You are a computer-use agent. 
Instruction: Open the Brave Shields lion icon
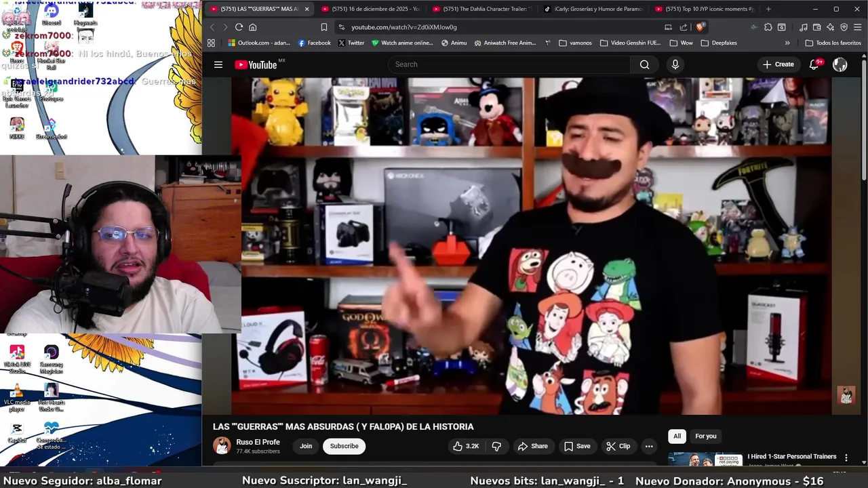pyautogui.click(x=700, y=27)
